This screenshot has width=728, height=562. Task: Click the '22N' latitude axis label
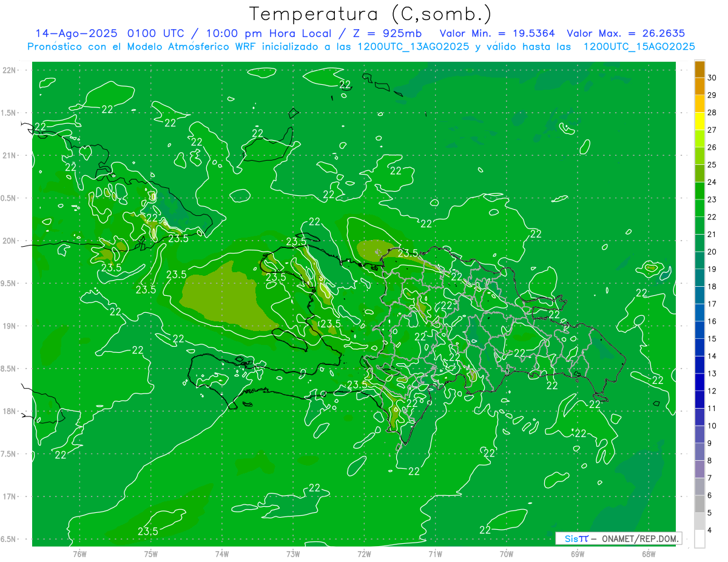click(x=9, y=70)
